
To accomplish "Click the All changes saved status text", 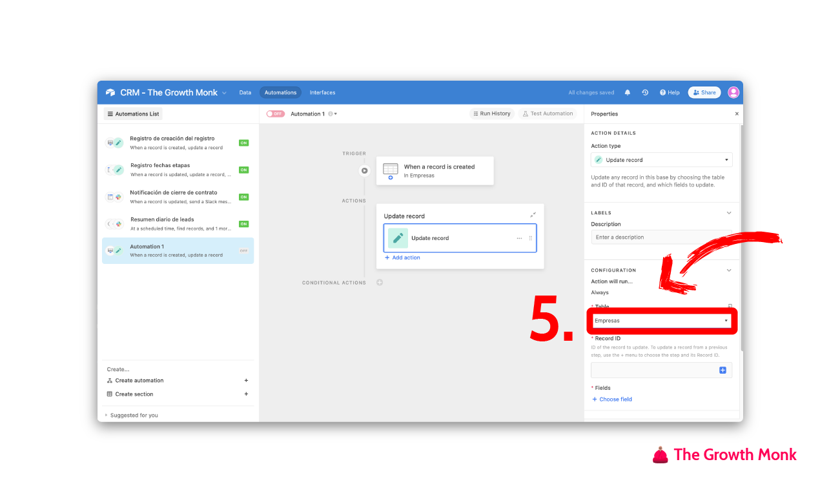I will click(591, 92).
